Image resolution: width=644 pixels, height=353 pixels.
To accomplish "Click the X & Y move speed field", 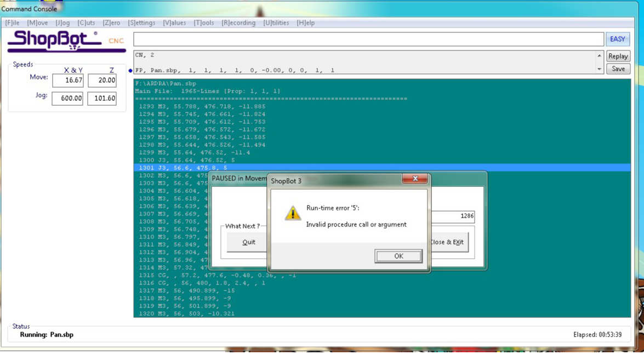I will point(68,81).
